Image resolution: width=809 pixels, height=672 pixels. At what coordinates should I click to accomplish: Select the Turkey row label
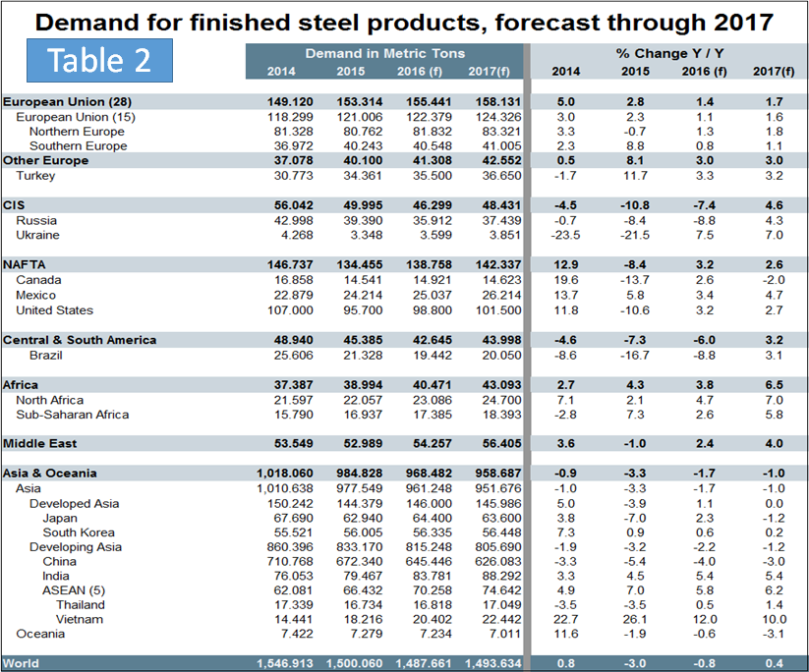point(35,176)
